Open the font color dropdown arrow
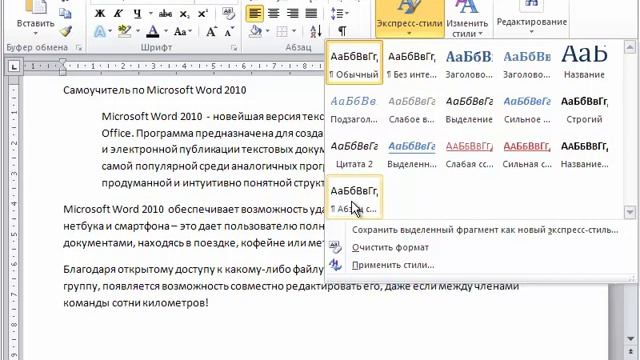This screenshot has width=640, height=360. [166, 31]
